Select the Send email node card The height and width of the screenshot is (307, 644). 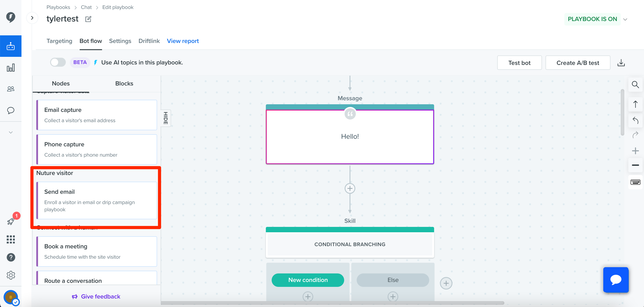[97, 200]
